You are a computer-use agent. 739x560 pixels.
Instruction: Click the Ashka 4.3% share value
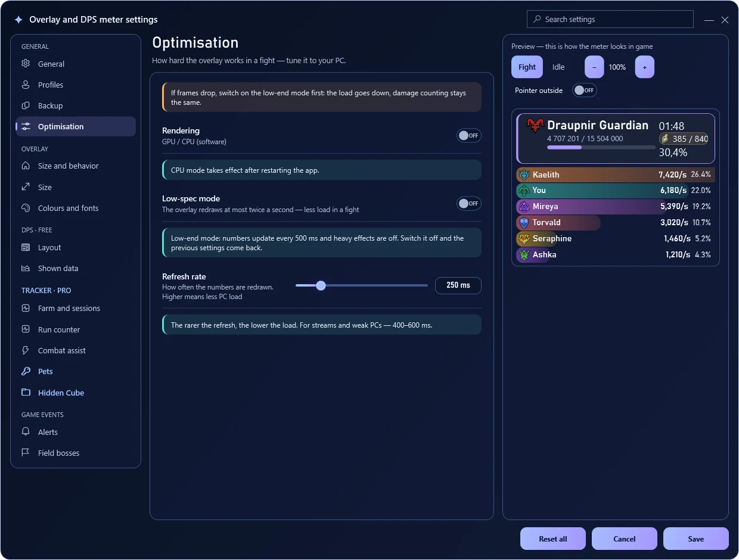point(703,255)
